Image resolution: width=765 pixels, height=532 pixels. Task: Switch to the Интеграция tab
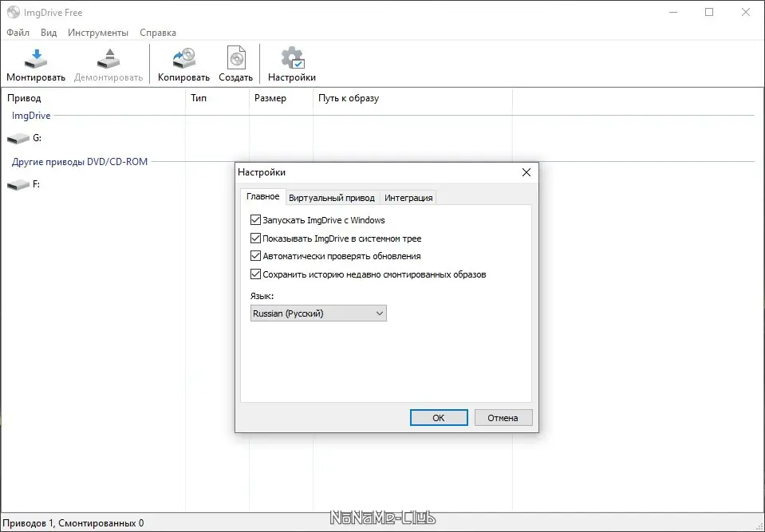click(x=408, y=198)
